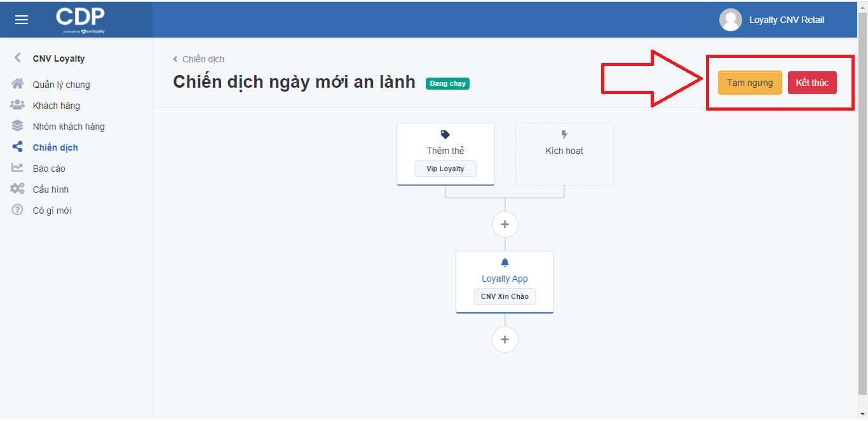Image resolution: width=868 pixels, height=421 pixels.
Task: Click the Kết thúc button
Action: point(812,83)
